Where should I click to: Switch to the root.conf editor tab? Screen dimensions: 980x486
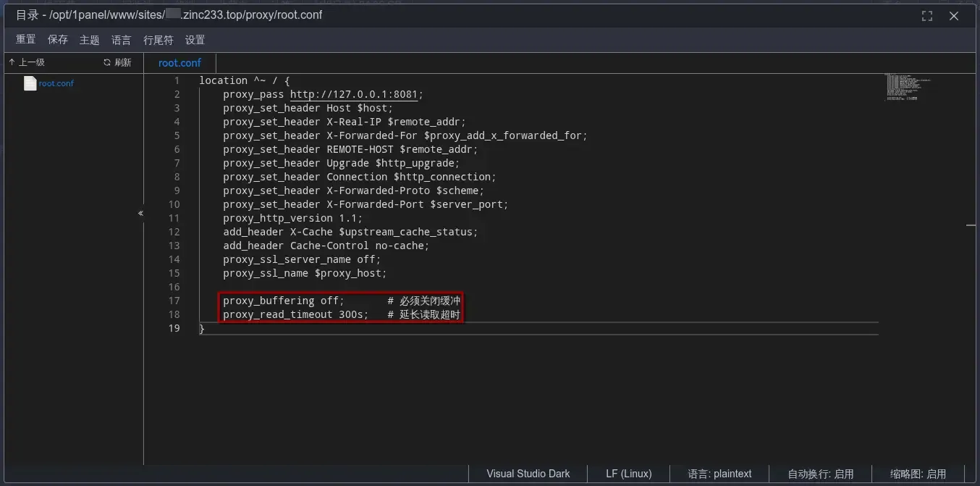[x=179, y=63]
